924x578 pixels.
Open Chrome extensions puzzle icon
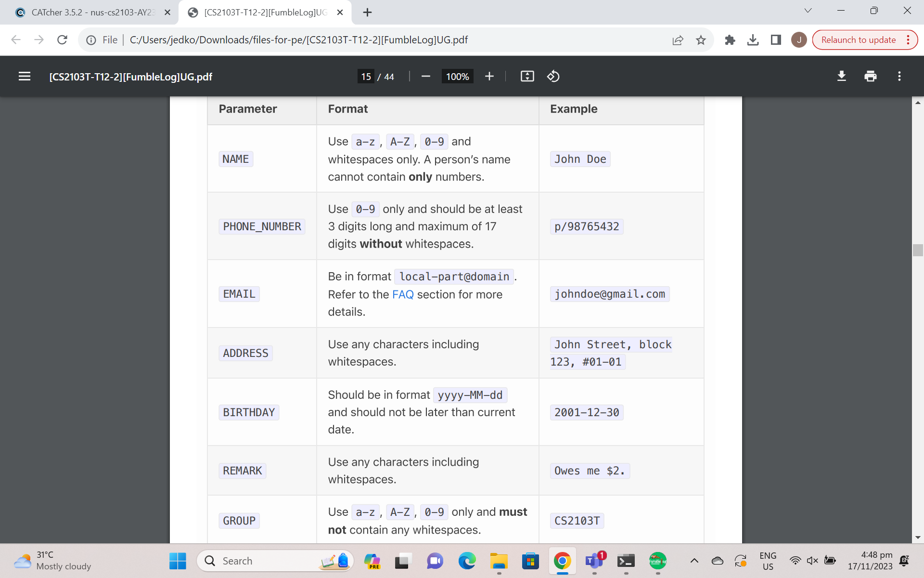pos(730,40)
